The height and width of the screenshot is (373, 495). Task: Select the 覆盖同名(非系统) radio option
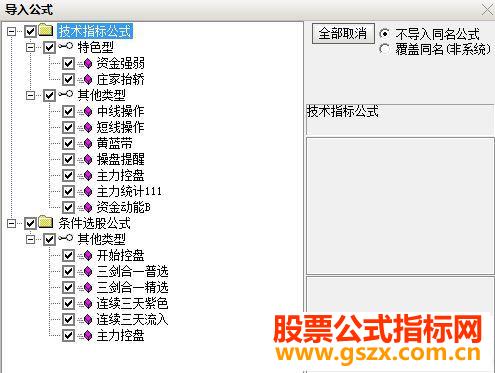(x=384, y=49)
